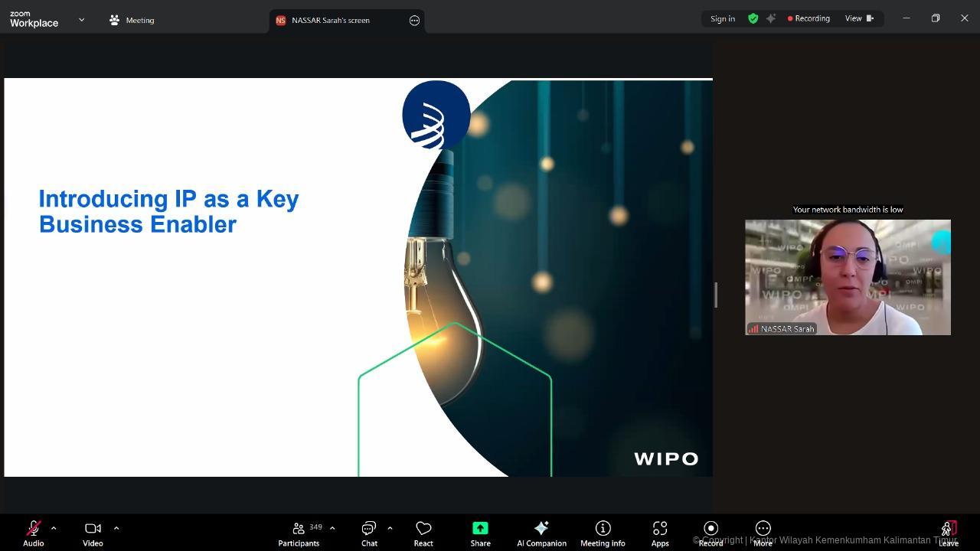Show Meeting info
The height and width of the screenshot is (551, 980).
[x=603, y=533]
